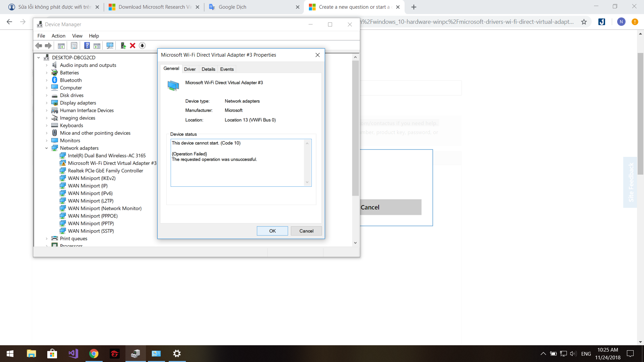This screenshot has width=644, height=362.
Task: Open the volume control tray icon
Action: tap(573, 354)
